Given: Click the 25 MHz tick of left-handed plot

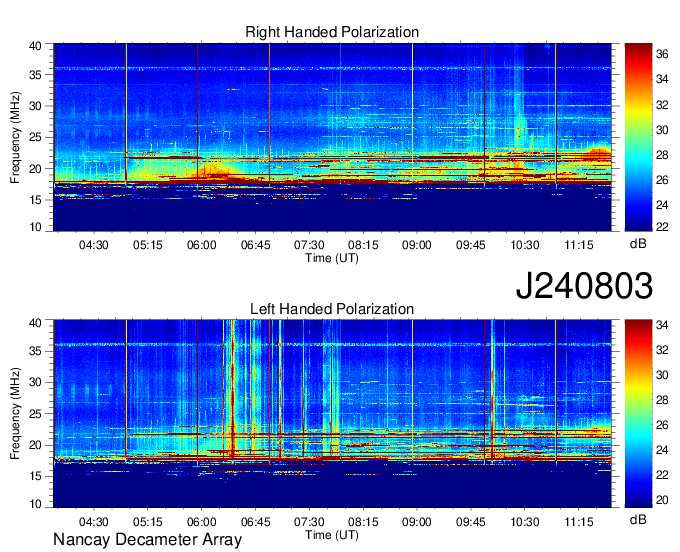Looking at the screenshot, I should [x=35, y=414].
